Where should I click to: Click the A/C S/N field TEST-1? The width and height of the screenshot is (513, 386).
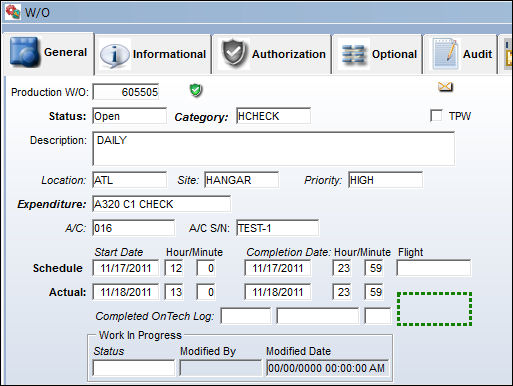(277, 228)
